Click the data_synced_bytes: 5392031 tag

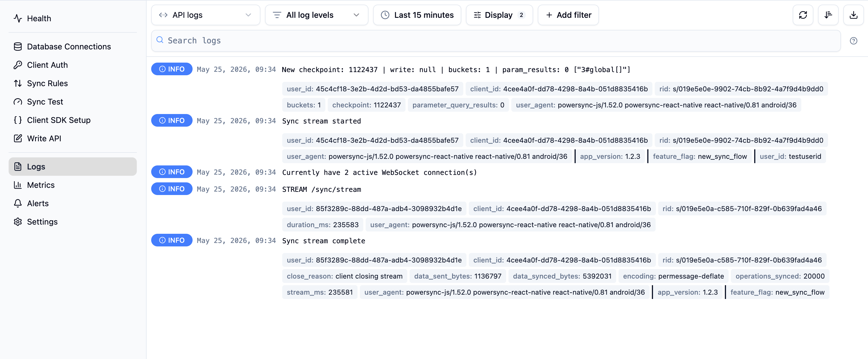[x=562, y=276]
